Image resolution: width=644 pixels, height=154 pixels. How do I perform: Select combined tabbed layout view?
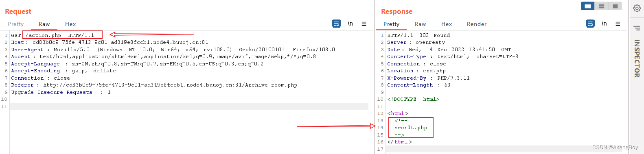tap(615, 6)
